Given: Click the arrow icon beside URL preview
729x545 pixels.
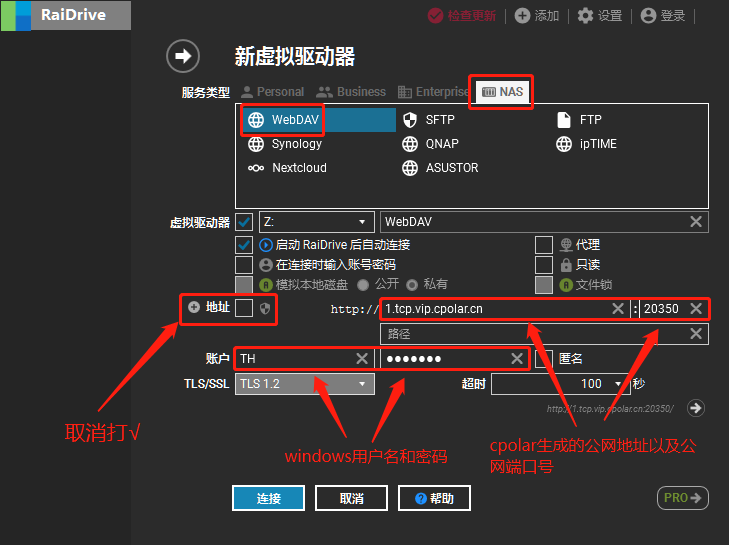Looking at the screenshot, I should coord(696,408).
